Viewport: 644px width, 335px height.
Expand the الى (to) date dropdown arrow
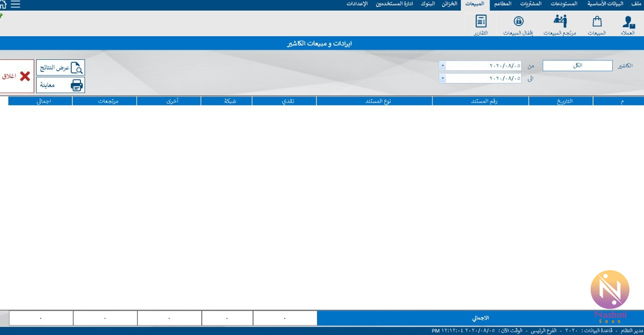click(x=442, y=78)
